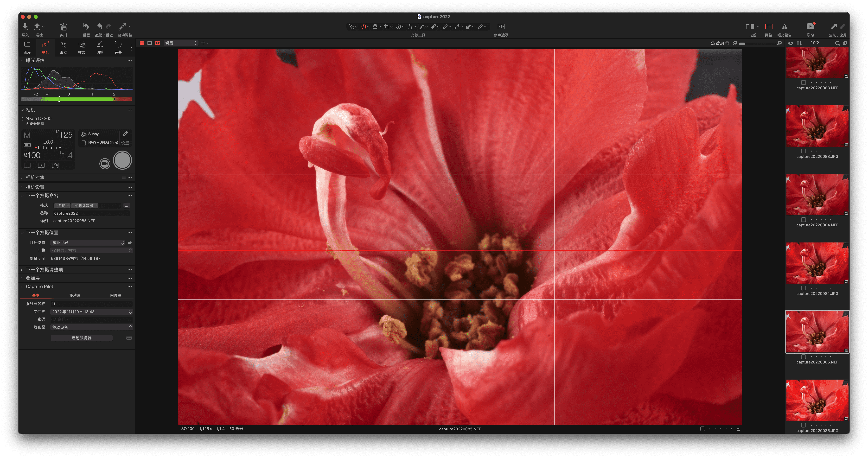Screen dimensions: 868x458
Task: Start live view video recording icon
Action: tap(105, 164)
